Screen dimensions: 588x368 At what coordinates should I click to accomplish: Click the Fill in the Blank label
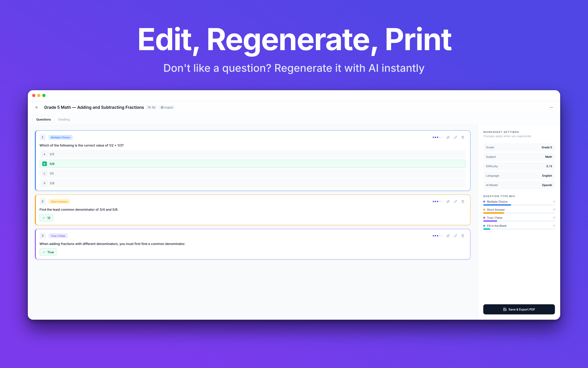(x=497, y=226)
